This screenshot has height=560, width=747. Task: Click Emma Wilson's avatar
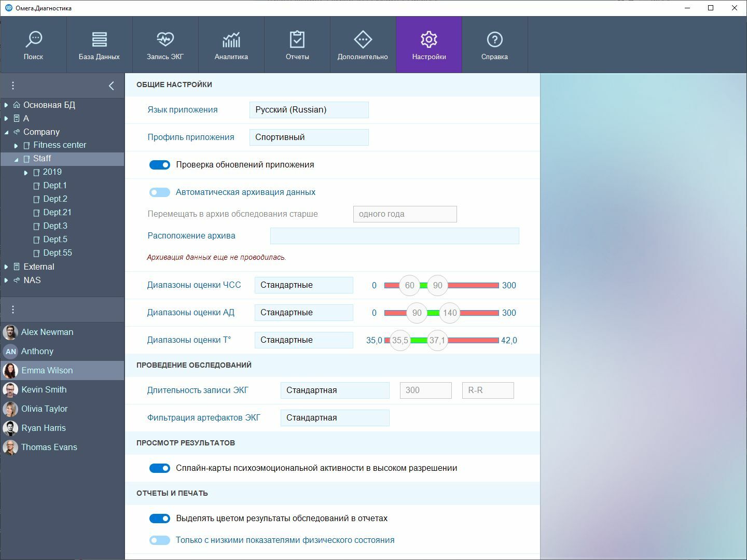(10, 370)
